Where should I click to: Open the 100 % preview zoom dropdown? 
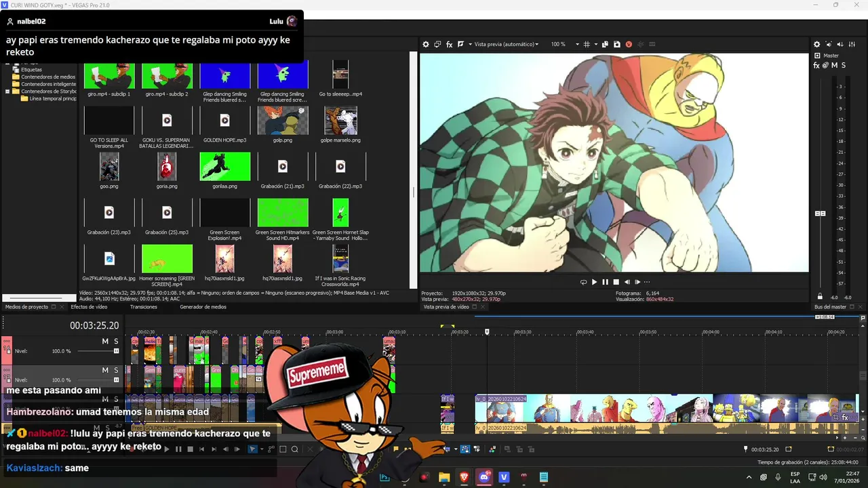(x=565, y=44)
